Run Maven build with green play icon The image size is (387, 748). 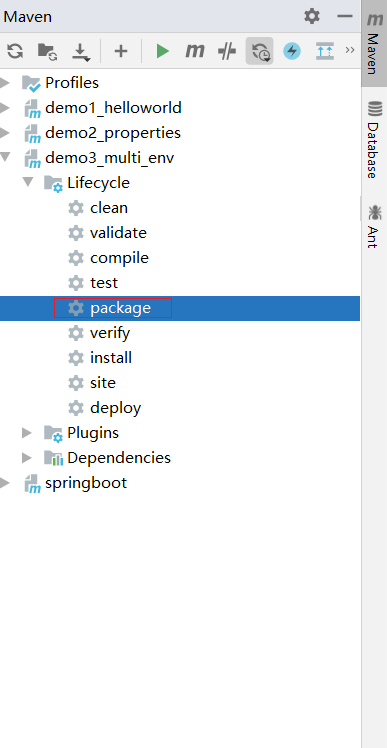pos(163,51)
